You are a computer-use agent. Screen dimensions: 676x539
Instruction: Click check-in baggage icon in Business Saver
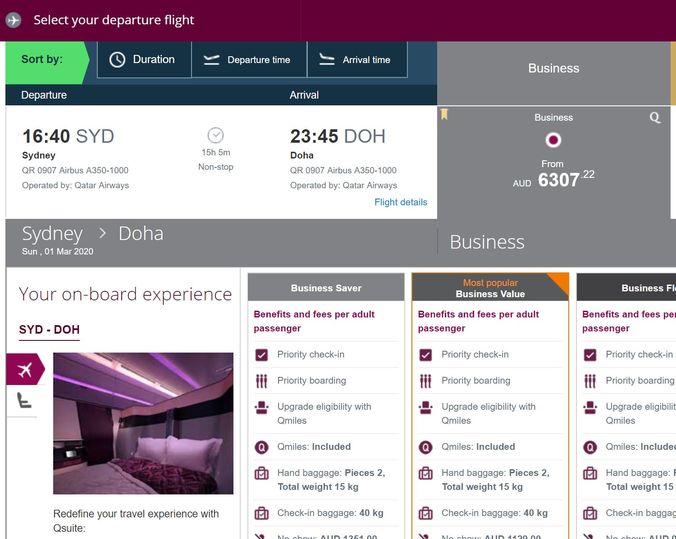261,513
